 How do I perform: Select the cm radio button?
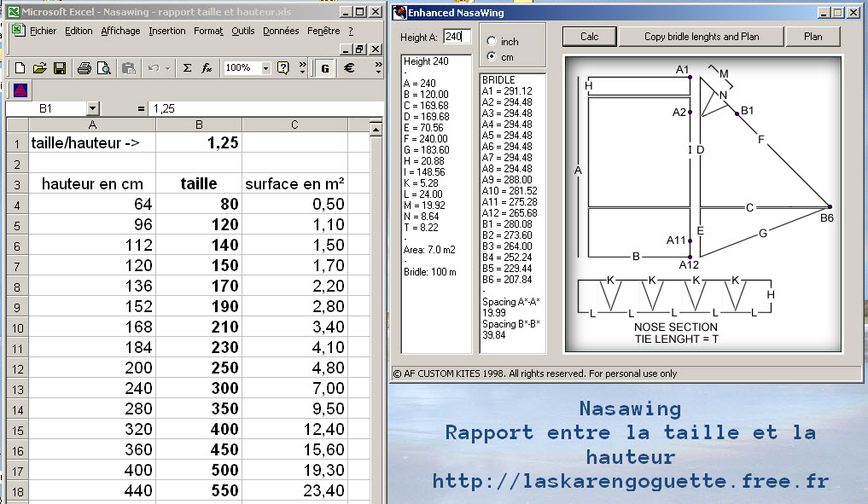[x=491, y=56]
